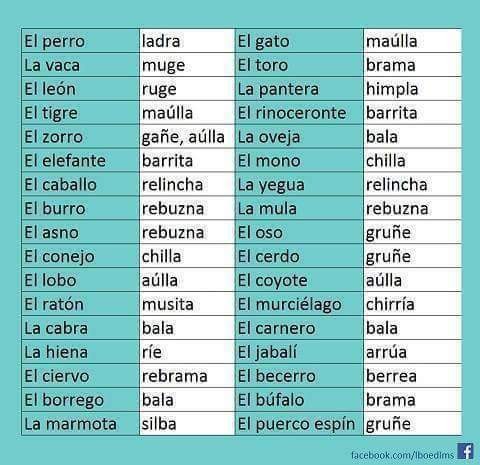Open the facebook.com/lboedlms link
480x465 pixels.
[x=402, y=455]
